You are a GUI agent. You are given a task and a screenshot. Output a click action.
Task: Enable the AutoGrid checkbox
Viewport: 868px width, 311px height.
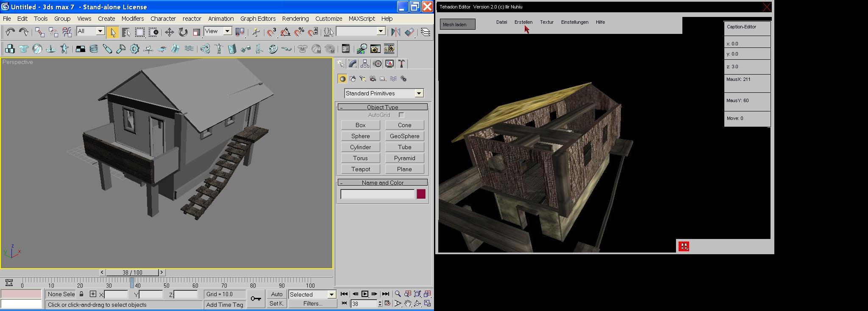pos(401,115)
